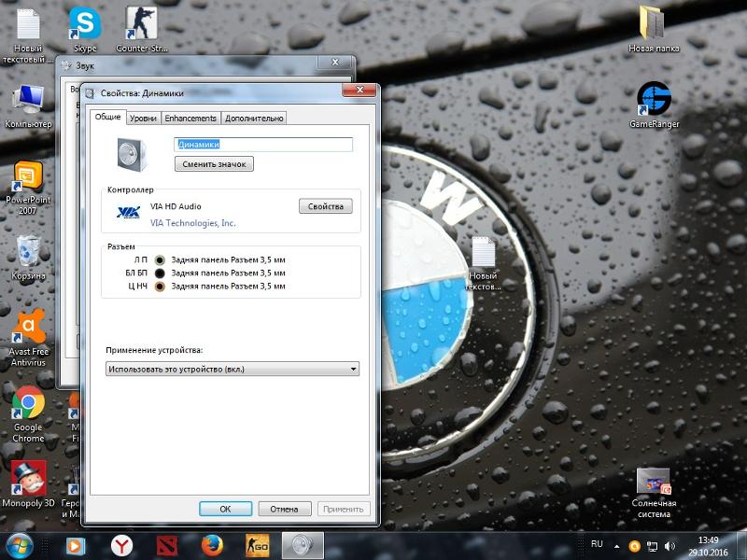This screenshot has height=560, width=747.
Task: Click the Sound taskbar window button
Action: tap(303, 546)
